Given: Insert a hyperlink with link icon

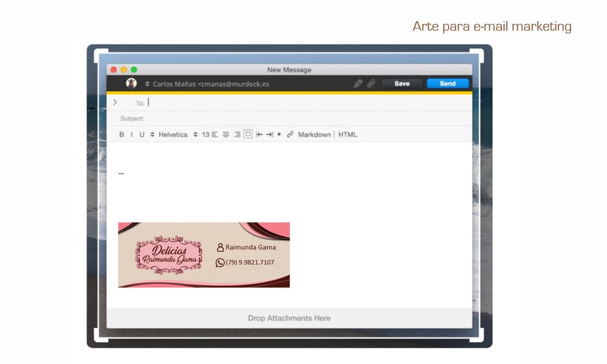Looking at the screenshot, I should (x=290, y=135).
